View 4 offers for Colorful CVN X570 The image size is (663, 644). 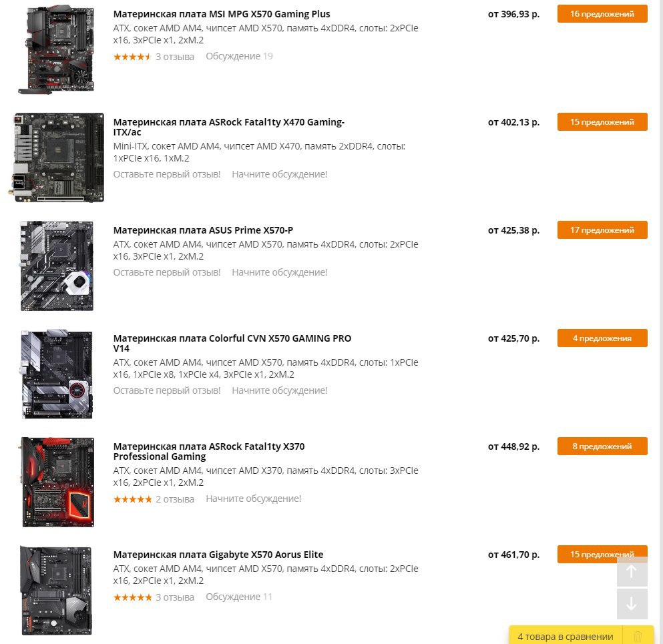click(602, 338)
